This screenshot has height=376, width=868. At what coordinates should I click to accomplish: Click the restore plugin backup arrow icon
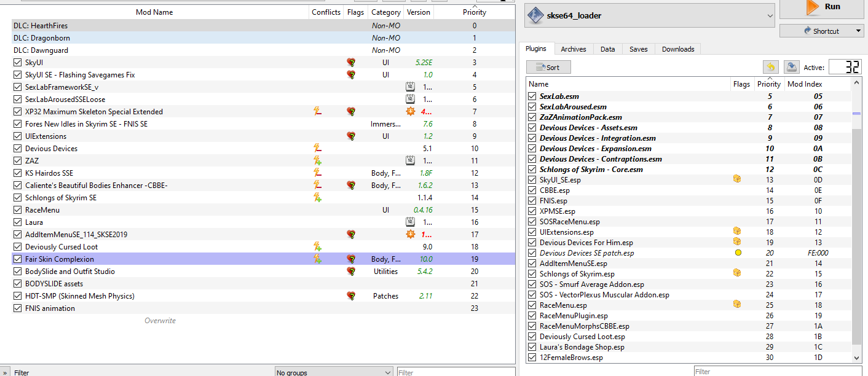point(770,67)
